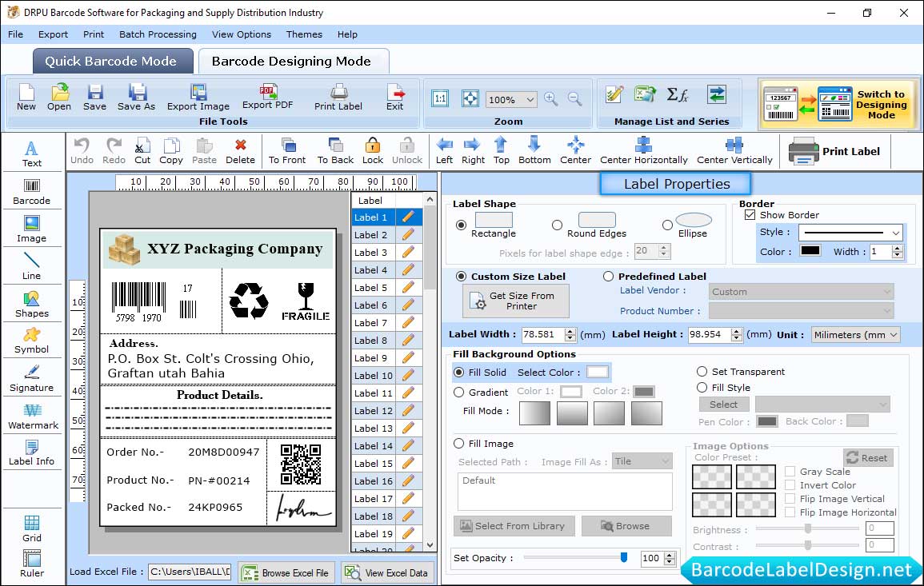924x586 pixels.
Task: Click the To Front arrangement icon
Action: pyautogui.click(x=287, y=149)
